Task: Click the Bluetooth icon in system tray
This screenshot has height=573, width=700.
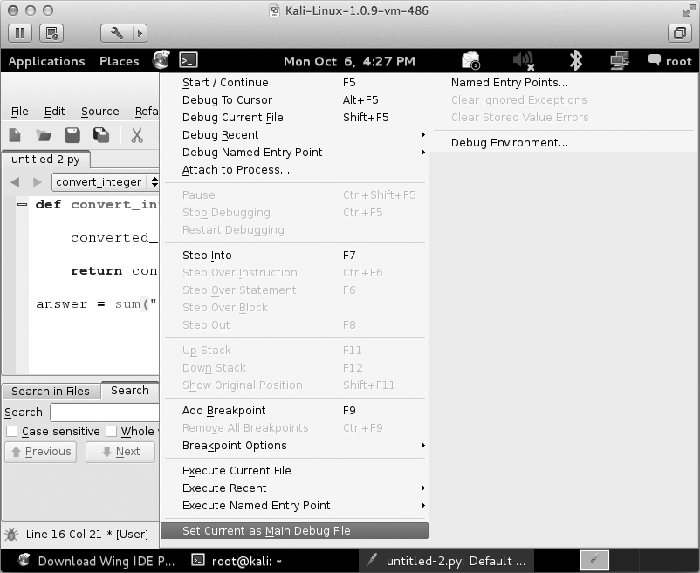Action: [575, 61]
